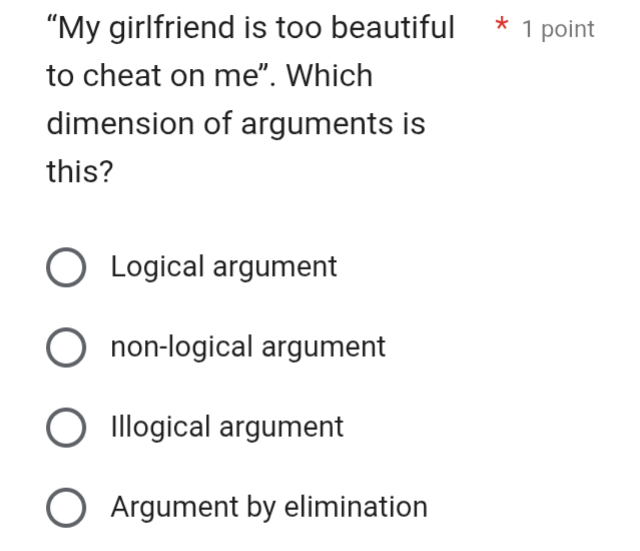Click the word 'Illogical' in the third option

[160, 427]
